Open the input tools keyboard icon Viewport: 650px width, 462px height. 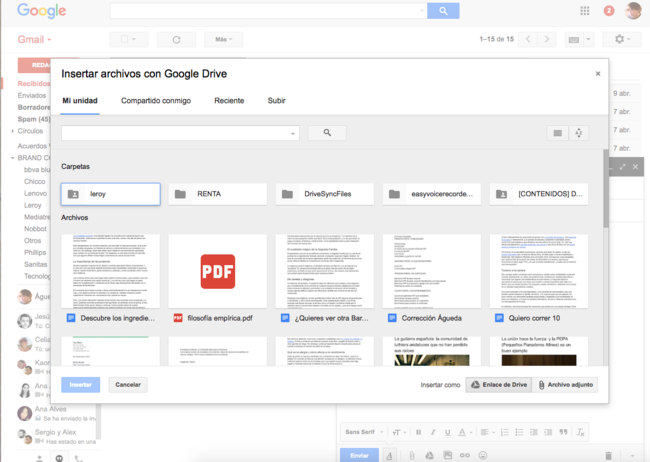point(574,40)
